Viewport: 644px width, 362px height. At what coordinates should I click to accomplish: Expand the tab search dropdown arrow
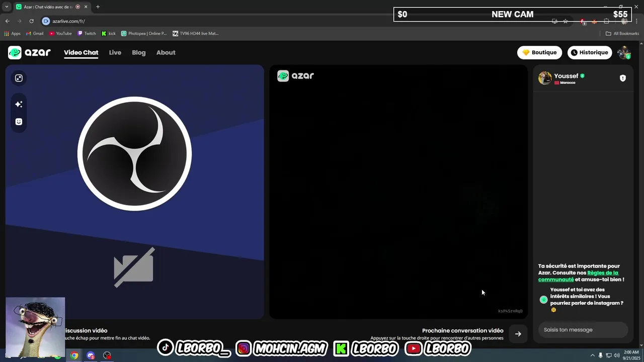pos(7,7)
